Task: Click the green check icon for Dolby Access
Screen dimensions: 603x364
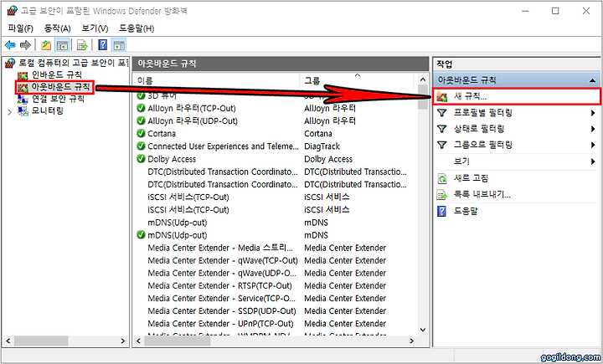Action: point(142,159)
